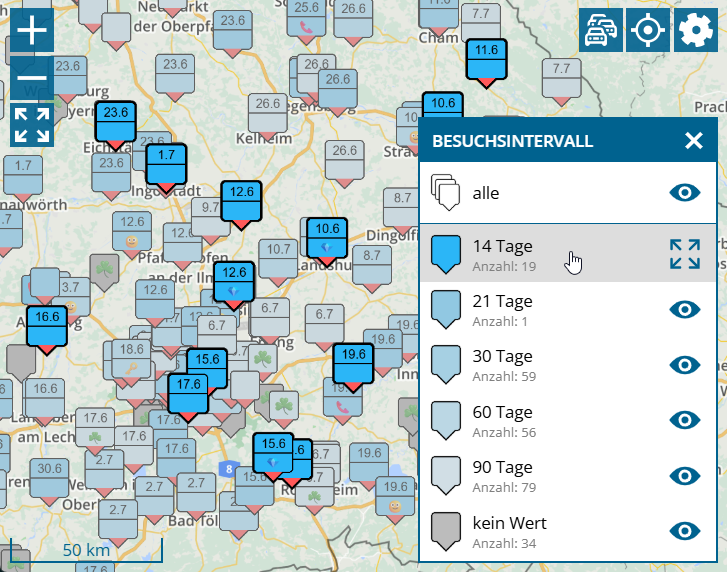The image size is (727, 572).
Task: Zoom out with the minus button
Action: tap(32, 78)
